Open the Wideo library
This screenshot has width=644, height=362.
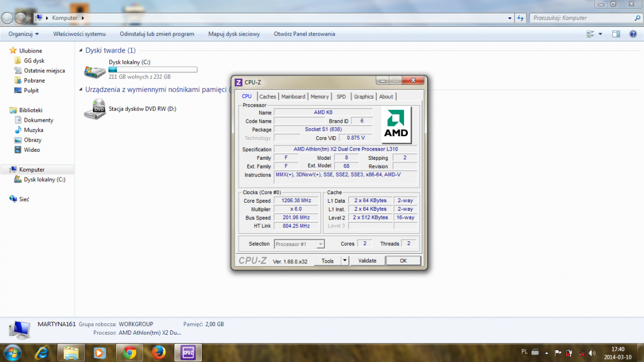click(32, 150)
